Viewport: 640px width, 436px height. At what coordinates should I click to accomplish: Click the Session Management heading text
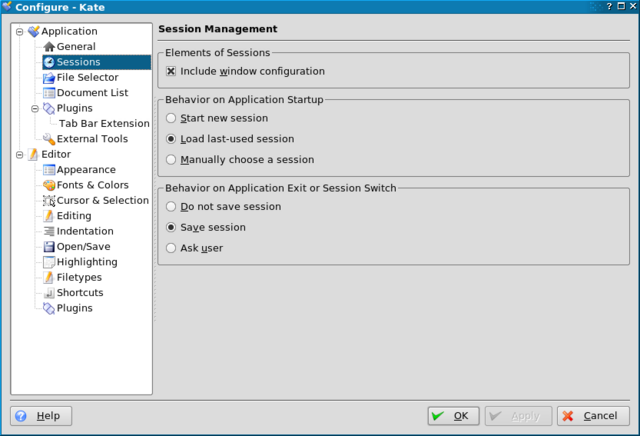coord(218,29)
